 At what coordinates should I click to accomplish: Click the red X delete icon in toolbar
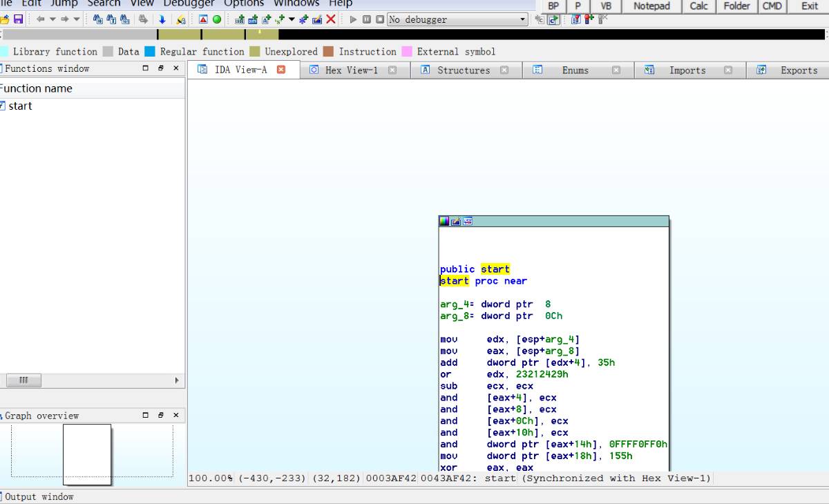pyautogui.click(x=331, y=19)
